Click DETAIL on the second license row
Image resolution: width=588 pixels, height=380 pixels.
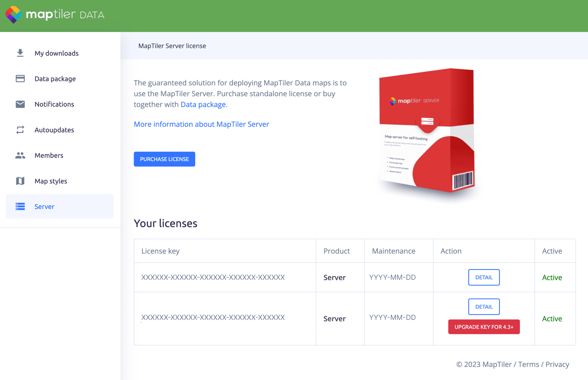coord(484,307)
